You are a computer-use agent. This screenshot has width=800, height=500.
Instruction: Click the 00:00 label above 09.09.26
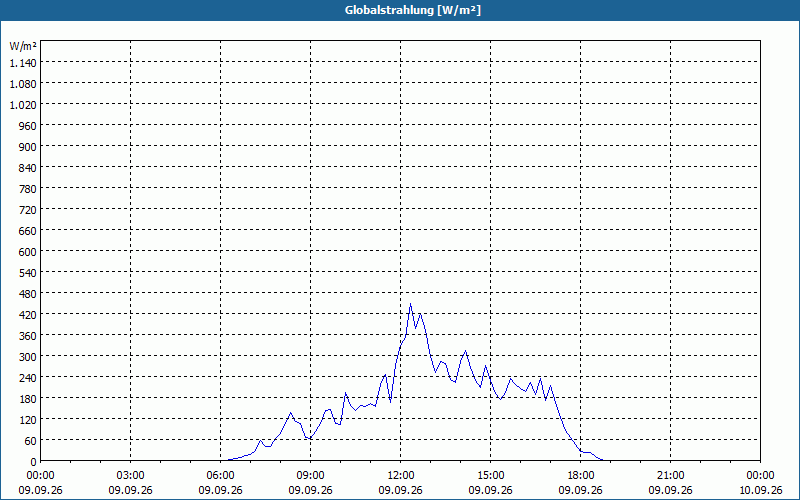(x=40, y=476)
